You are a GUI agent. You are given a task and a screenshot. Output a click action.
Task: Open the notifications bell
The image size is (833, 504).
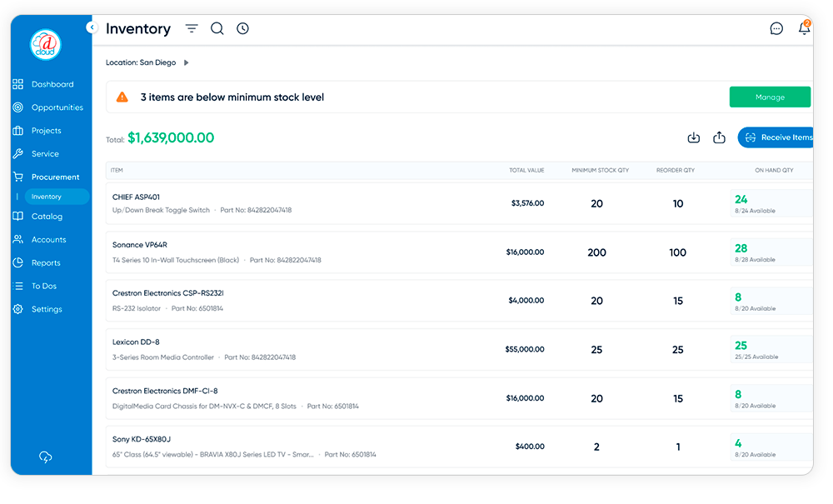pyautogui.click(x=805, y=28)
